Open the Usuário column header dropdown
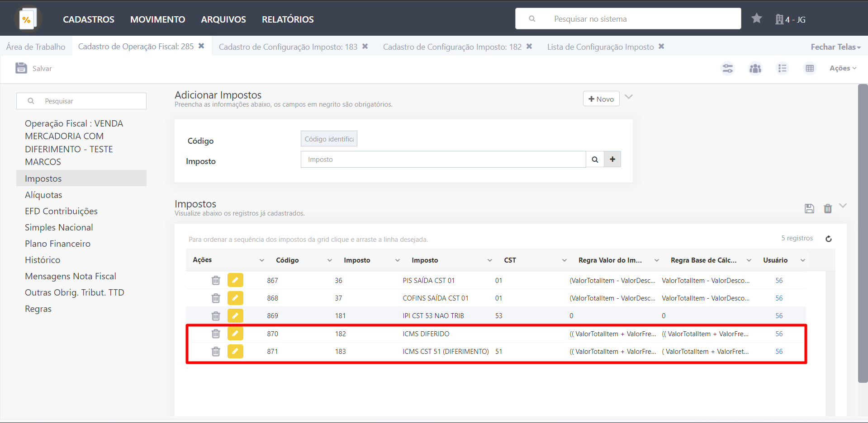Image resolution: width=868 pixels, height=423 pixels. point(803,260)
